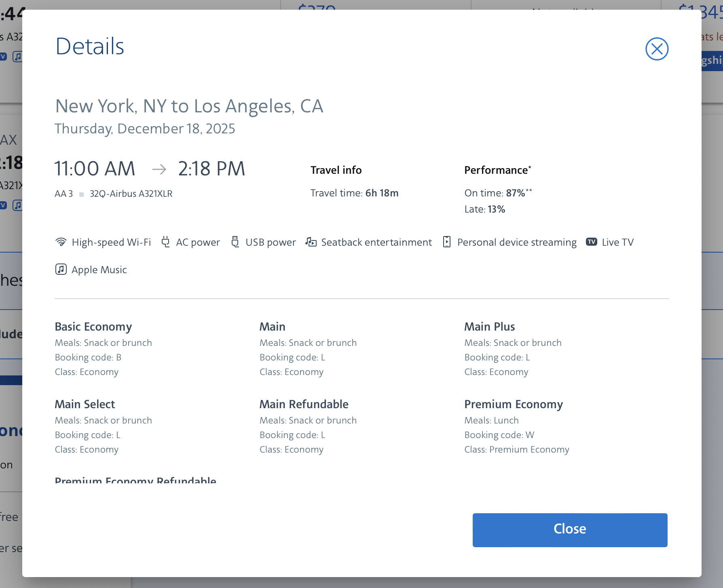The width and height of the screenshot is (723, 588).
Task: Click the AA 3 flight number
Action: (64, 194)
